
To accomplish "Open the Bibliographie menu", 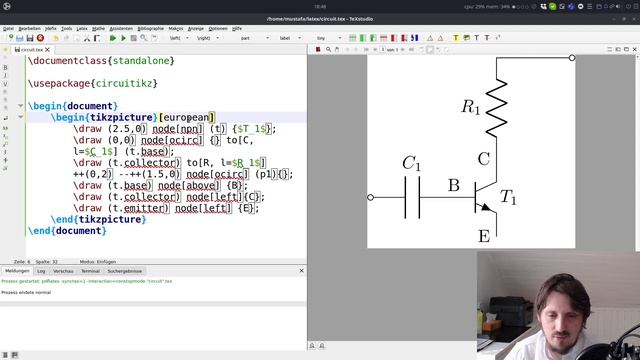I will pyautogui.click(x=151, y=29).
